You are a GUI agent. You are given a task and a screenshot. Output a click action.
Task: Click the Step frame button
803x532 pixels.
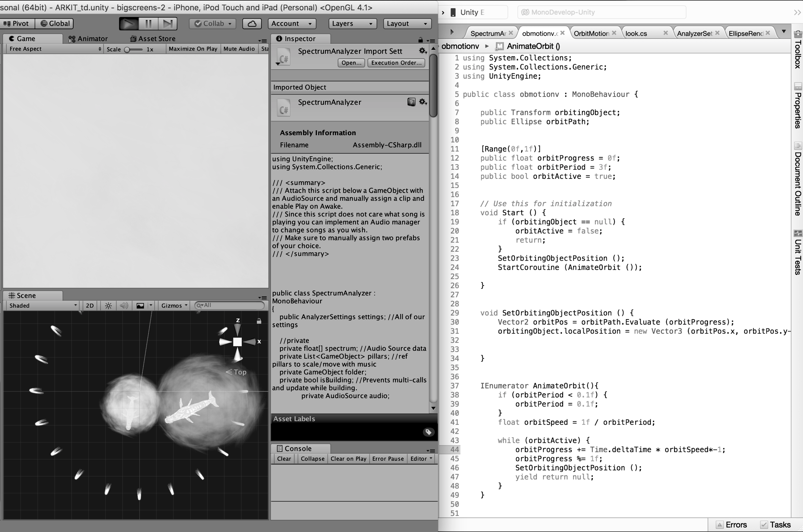(168, 23)
